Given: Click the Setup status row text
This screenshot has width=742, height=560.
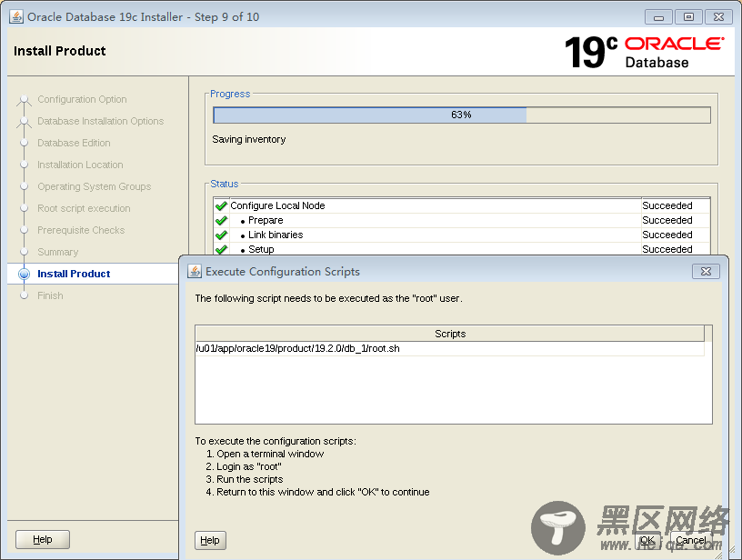Looking at the screenshot, I should (x=261, y=249).
